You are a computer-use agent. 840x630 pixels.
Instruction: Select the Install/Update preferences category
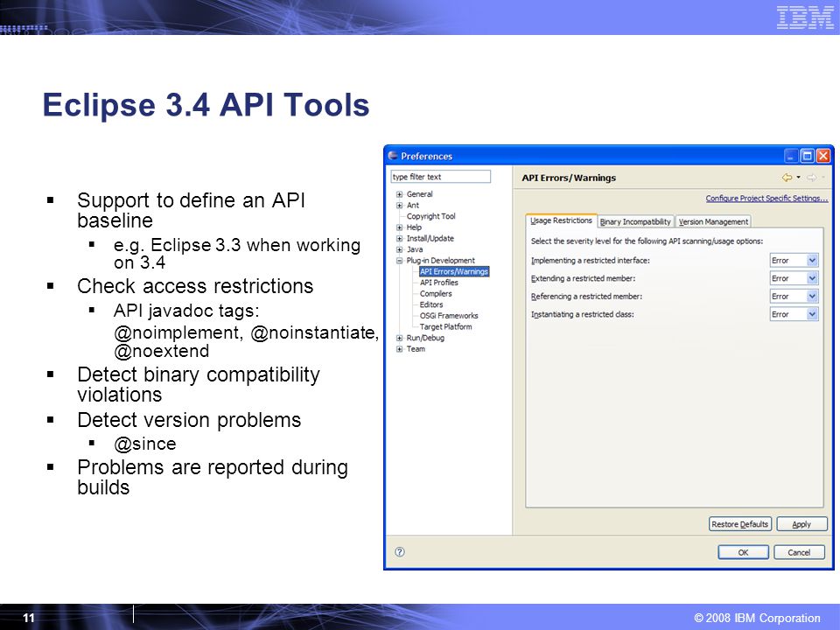430,238
